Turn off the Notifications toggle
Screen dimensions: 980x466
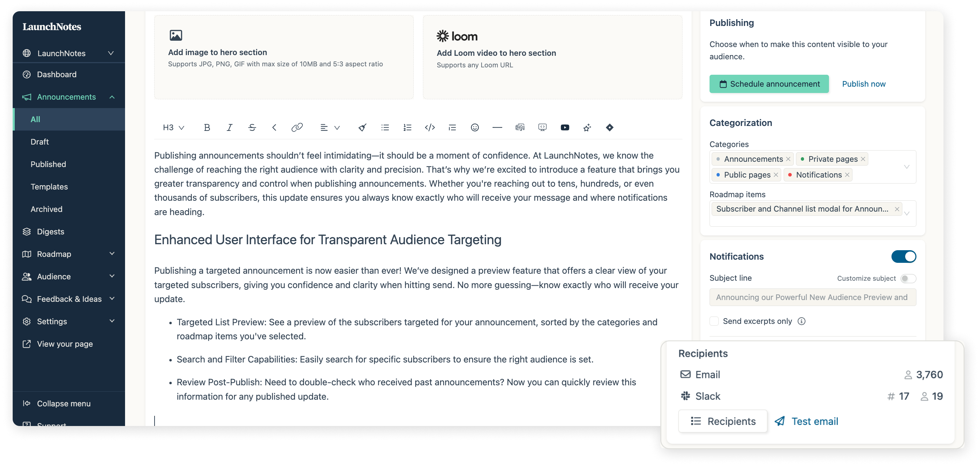pyautogui.click(x=903, y=257)
